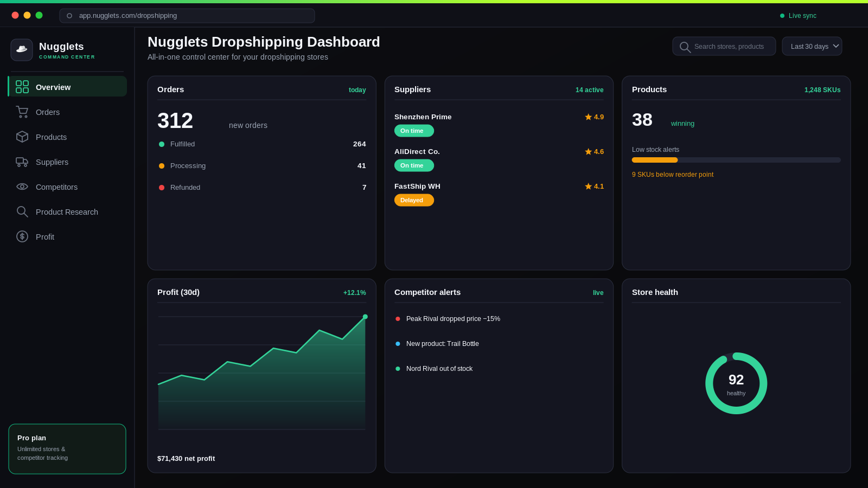Click the +12.1% profit change
The image size is (868, 488).
[x=355, y=293]
